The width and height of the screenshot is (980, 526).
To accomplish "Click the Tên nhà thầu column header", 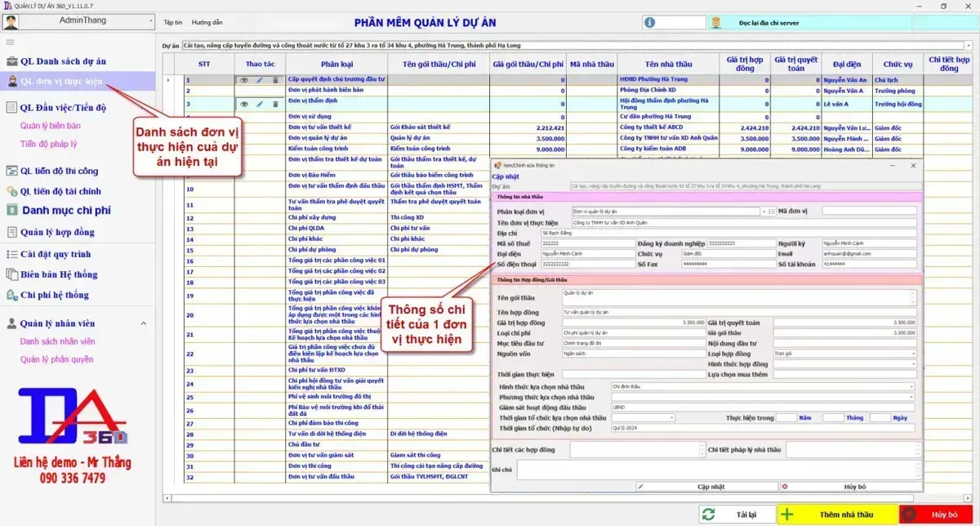I will [x=668, y=64].
